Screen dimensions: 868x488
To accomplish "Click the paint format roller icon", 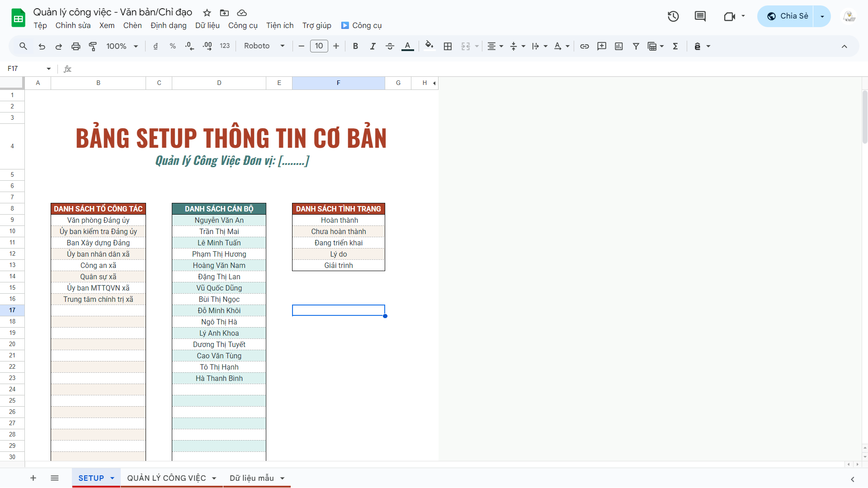I will [x=93, y=46].
